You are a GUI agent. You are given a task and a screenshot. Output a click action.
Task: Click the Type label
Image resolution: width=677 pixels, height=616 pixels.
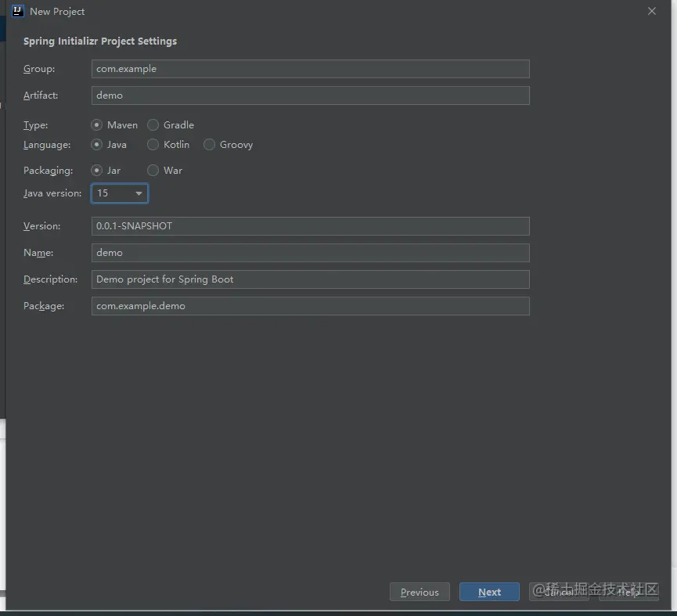(35, 125)
